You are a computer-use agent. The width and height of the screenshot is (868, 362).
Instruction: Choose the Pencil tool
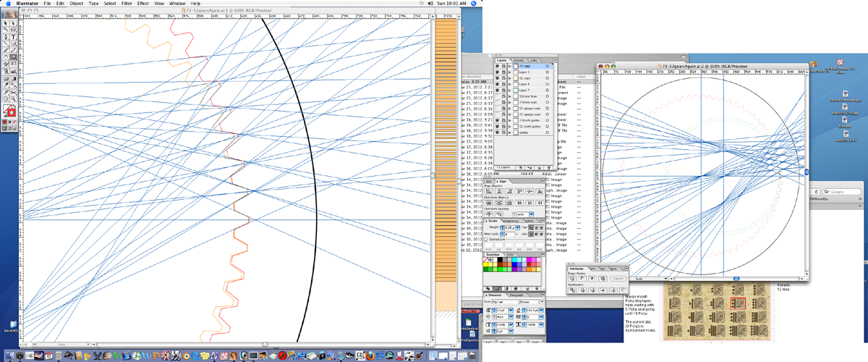point(13,49)
